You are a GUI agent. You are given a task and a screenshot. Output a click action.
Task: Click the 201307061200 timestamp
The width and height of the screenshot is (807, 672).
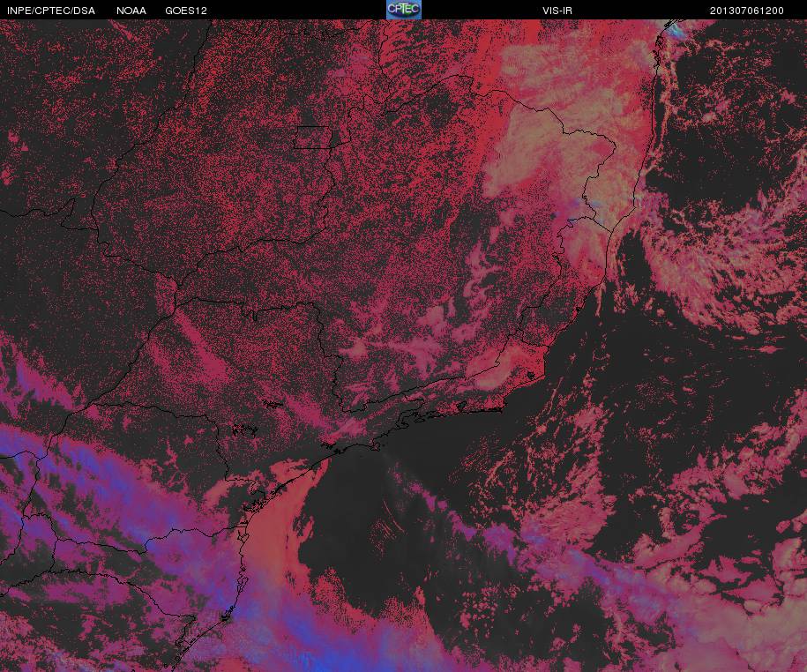747,11
